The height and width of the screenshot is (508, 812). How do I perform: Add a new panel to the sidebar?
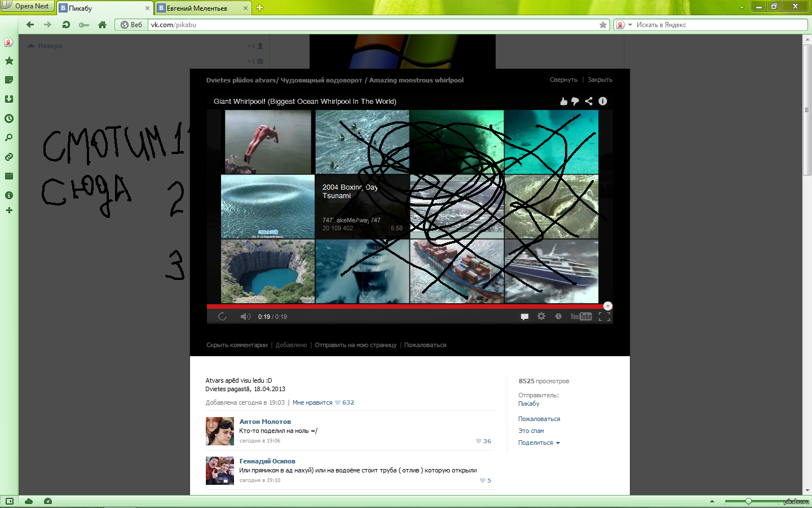[9, 211]
